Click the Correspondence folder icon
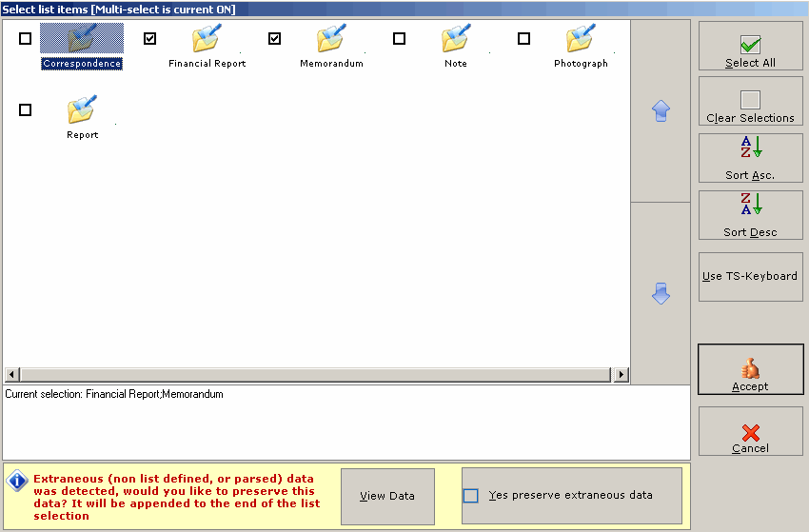This screenshot has height=532, width=809. coord(82,39)
